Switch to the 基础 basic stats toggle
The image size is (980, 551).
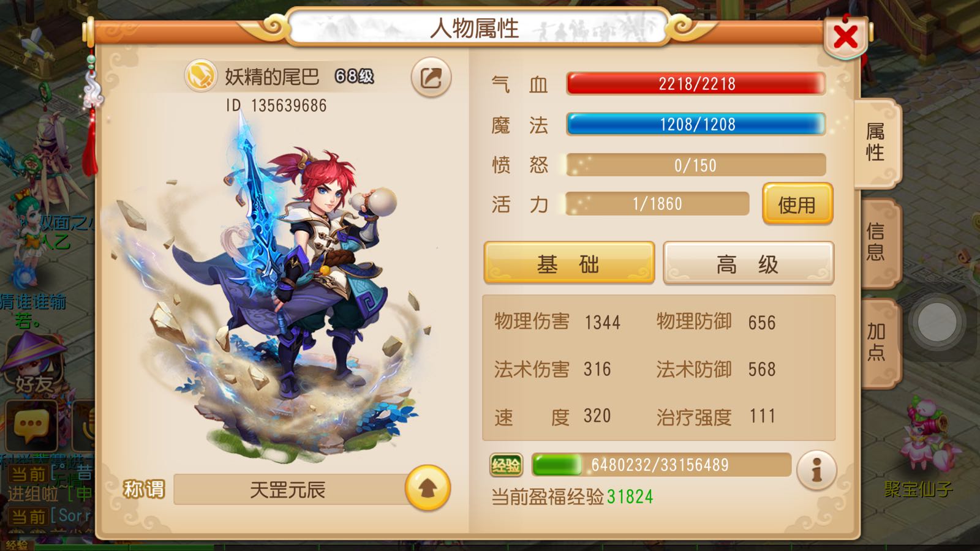569,263
